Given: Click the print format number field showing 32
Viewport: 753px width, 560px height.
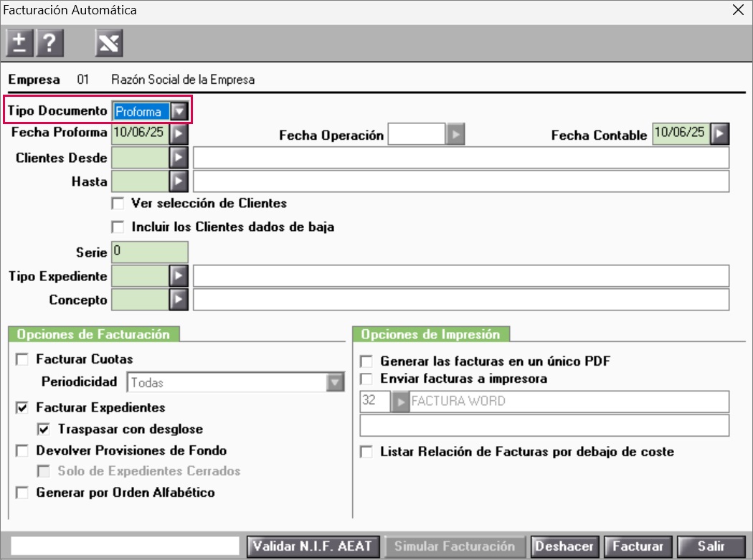Looking at the screenshot, I should point(375,402).
